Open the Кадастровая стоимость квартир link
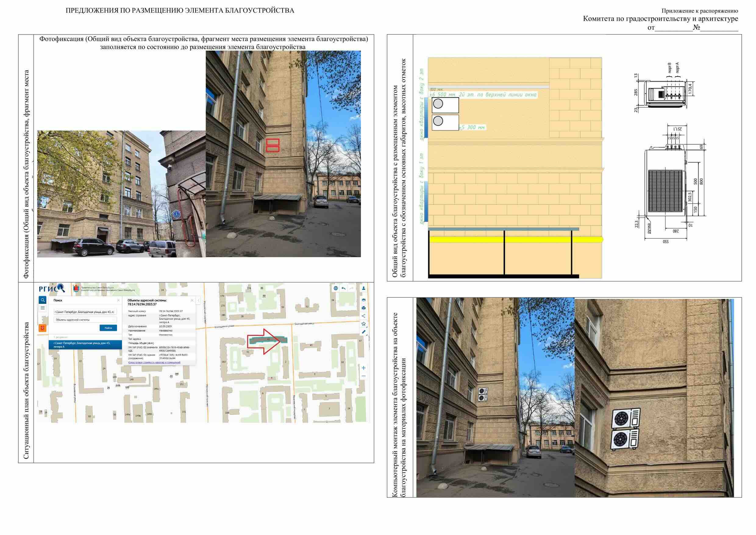Screen dimensions: 756x535 (154, 362)
